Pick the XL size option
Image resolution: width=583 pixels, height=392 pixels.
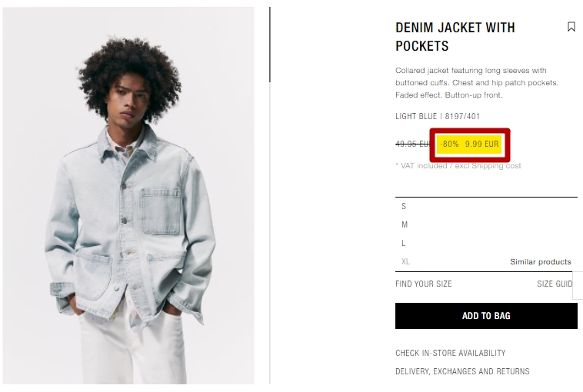pos(405,261)
